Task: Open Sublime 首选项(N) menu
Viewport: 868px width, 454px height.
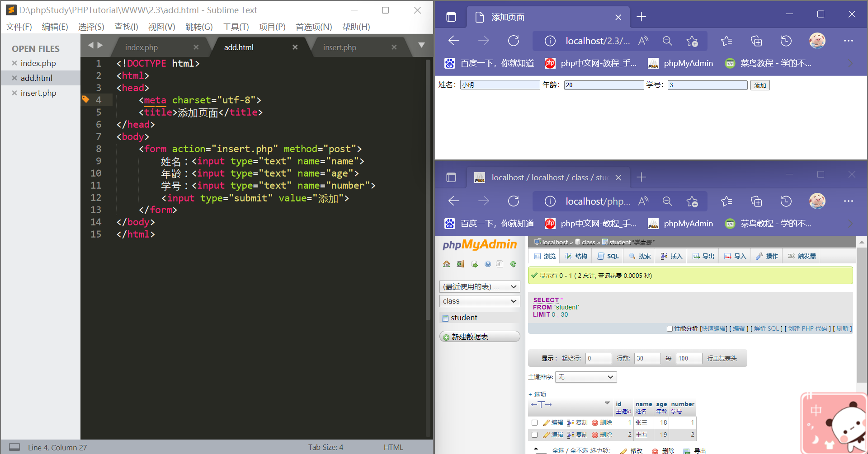Action: [x=314, y=27]
